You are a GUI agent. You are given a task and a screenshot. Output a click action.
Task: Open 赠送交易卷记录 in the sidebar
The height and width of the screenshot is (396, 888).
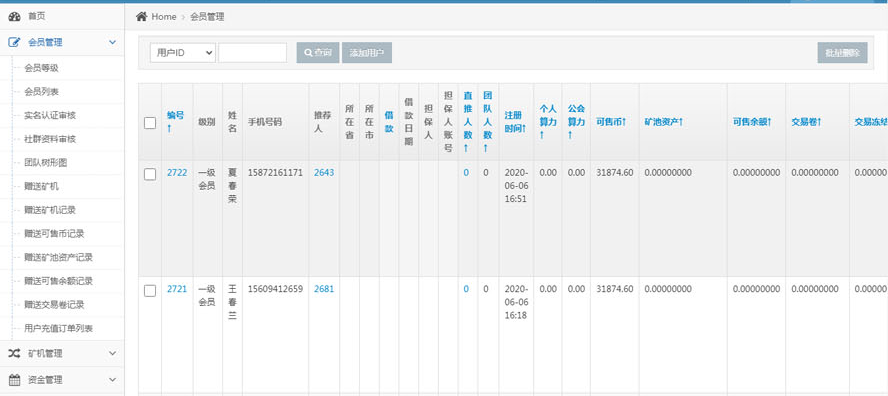(x=54, y=305)
